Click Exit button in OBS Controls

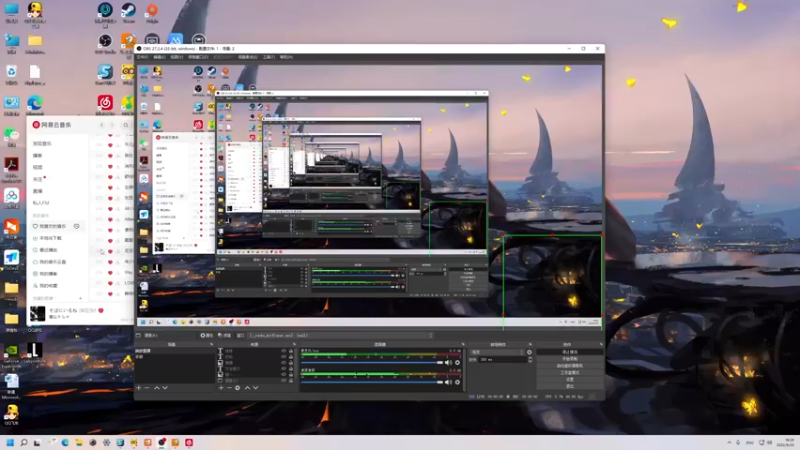pos(569,386)
